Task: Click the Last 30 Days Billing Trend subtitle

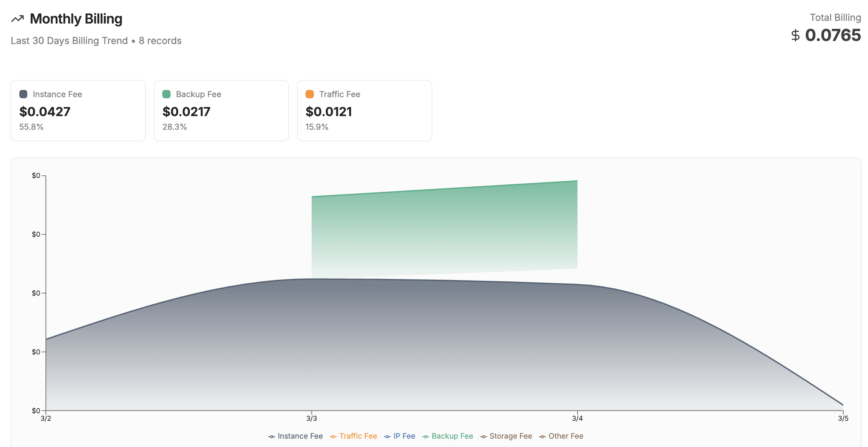Action: click(x=69, y=41)
